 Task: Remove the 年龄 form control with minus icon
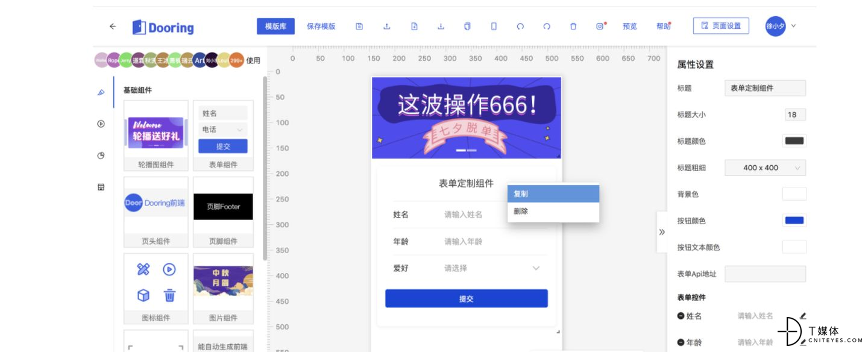click(681, 342)
